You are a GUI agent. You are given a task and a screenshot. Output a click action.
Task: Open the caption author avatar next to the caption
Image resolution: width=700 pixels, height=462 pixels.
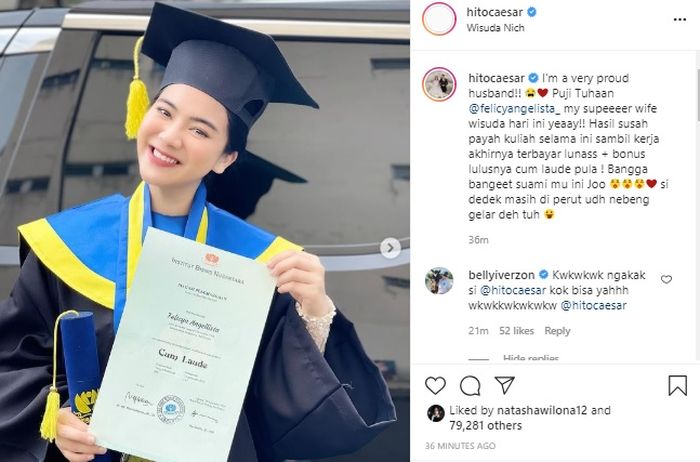439,84
